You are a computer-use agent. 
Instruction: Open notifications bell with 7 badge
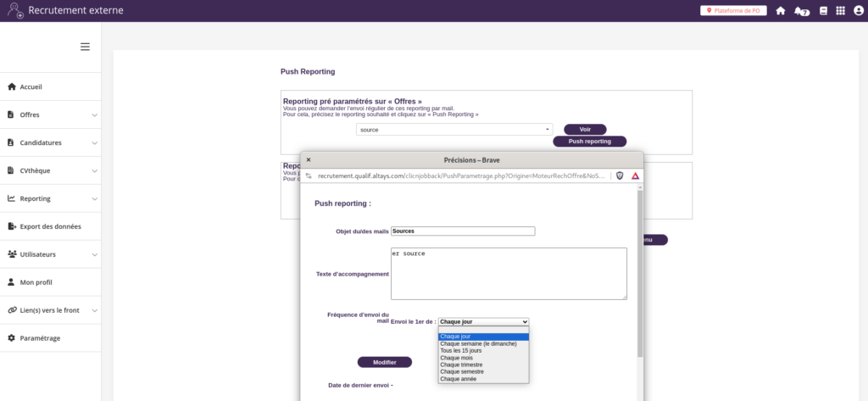[800, 11]
